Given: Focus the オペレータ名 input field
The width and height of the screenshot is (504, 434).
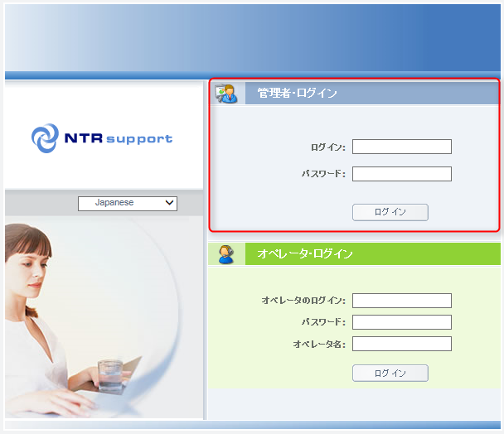Looking at the screenshot, I should point(402,344).
